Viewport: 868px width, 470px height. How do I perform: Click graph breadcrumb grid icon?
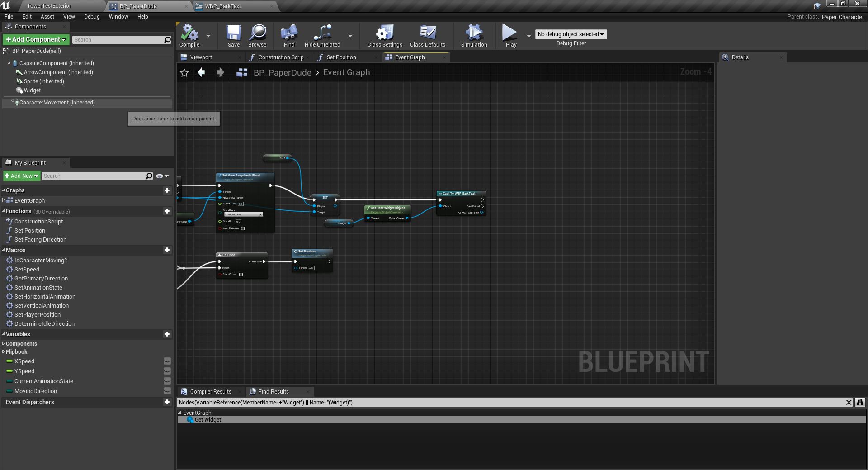[242, 72]
